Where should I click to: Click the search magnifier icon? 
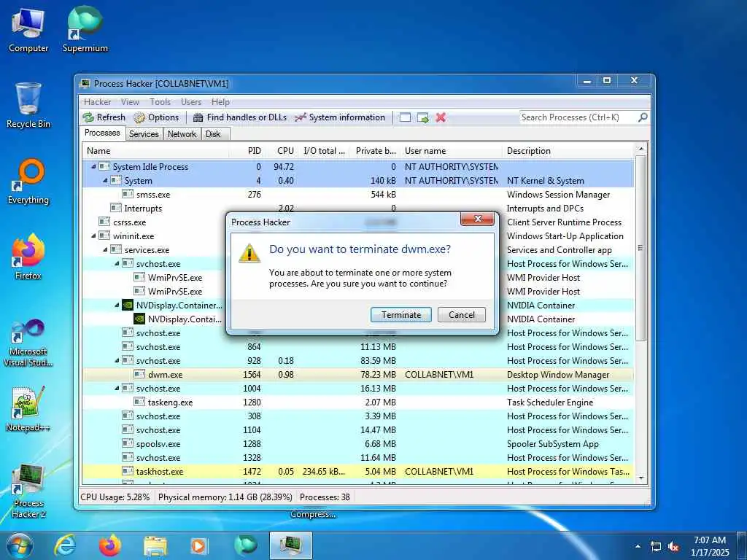[x=643, y=117]
